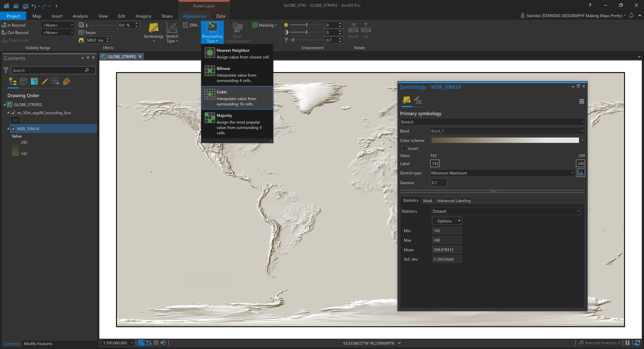Click the Swipe tool icon
Image resolution: width=644 pixels, height=349 pixels.
tap(81, 32)
